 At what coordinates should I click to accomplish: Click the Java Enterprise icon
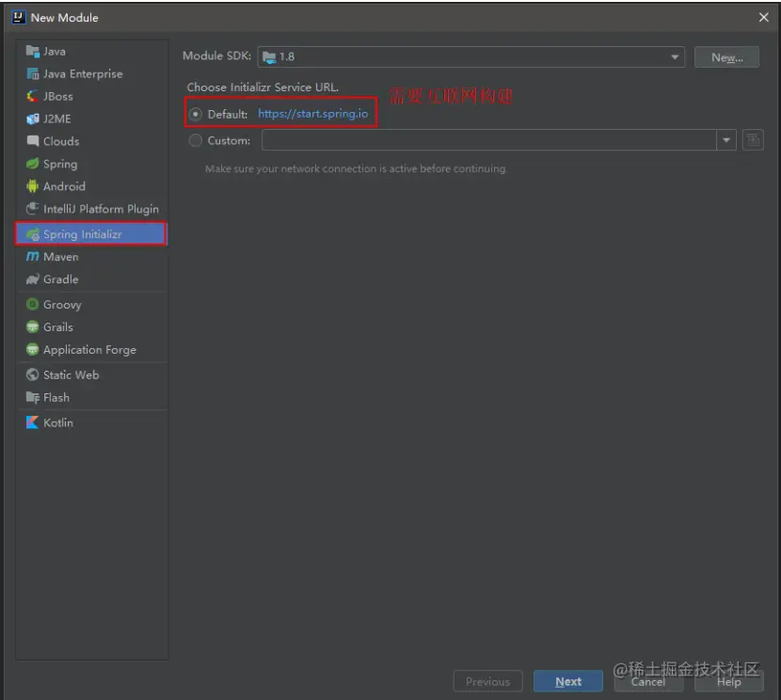(x=32, y=73)
